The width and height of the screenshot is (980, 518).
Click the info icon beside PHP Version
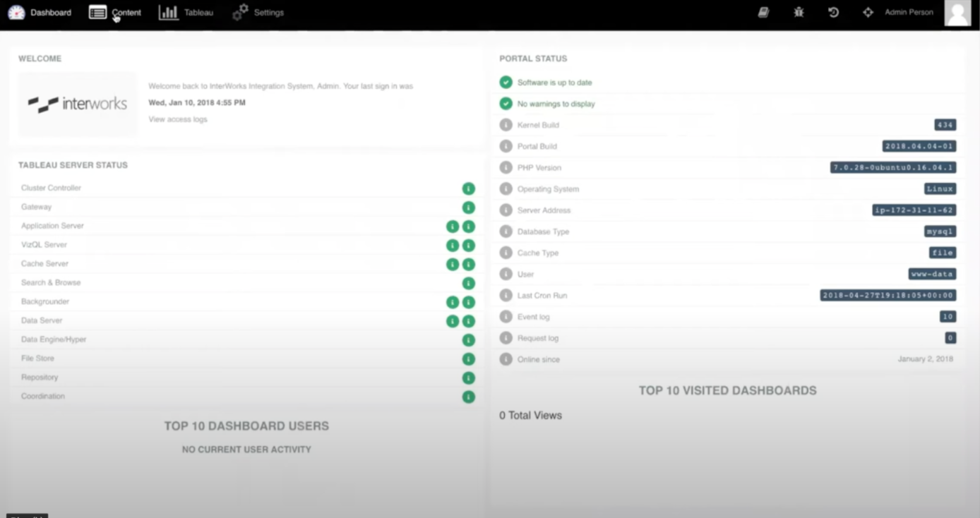(506, 168)
